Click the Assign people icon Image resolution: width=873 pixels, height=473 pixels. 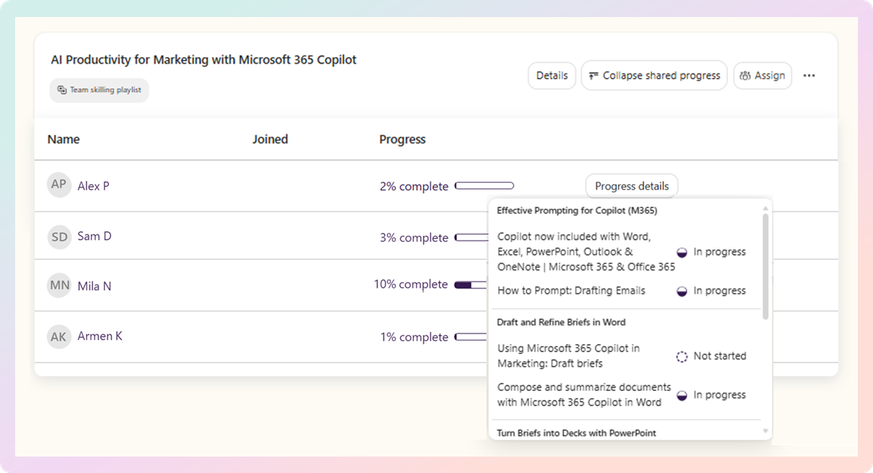pyautogui.click(x=745, y=76)
